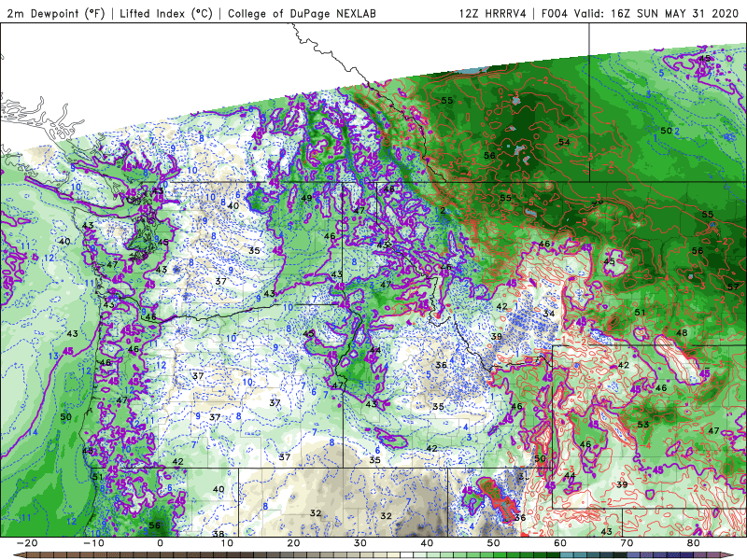Click the 70 label on color scale
This screenshot has width=747, height=560.
pyautogui.click(x=627, y=543)
